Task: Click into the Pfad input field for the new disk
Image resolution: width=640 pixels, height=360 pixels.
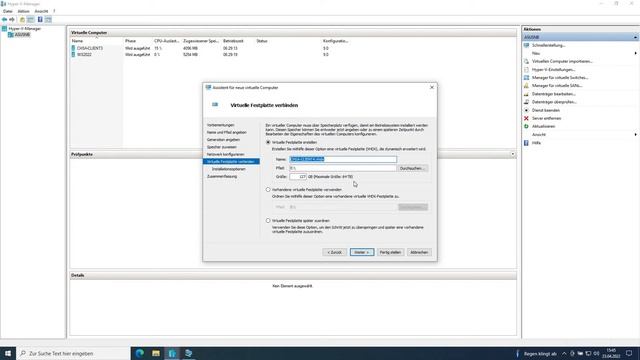Action: tap(343, 168)
